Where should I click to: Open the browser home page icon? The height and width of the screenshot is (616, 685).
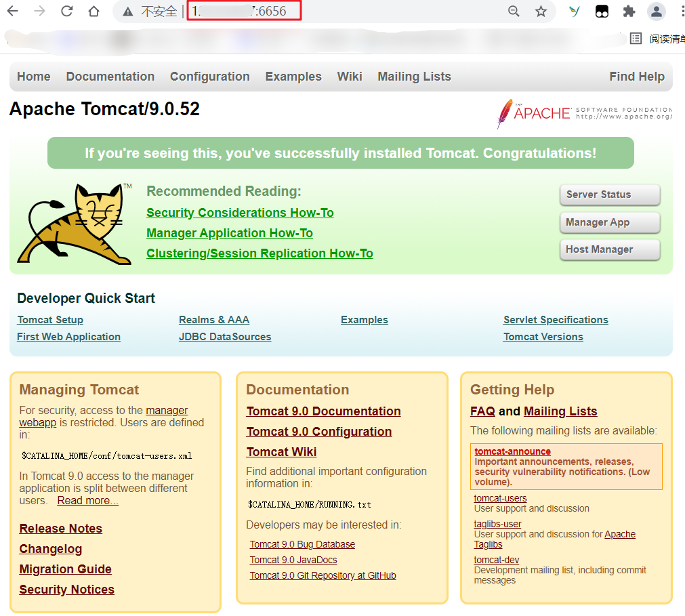point(94,11)
